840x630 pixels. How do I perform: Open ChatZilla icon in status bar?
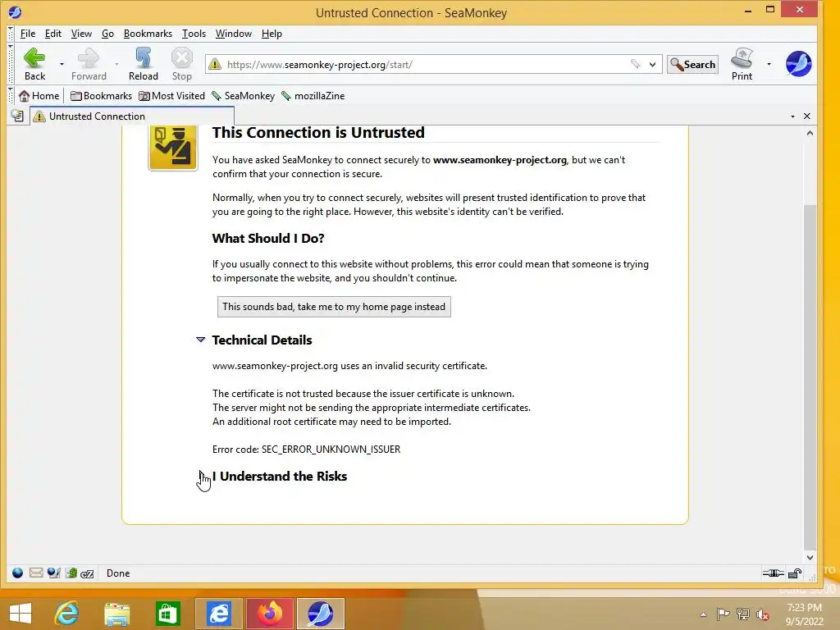pyautogui.click(x=87, y=573)
